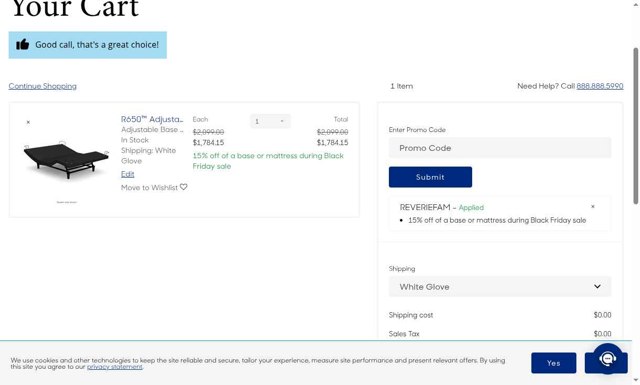Image resolution: width=640 pixels, height=385 pixels.
Task: Open the R650 Adjustable product title
Action: point(152,119)
